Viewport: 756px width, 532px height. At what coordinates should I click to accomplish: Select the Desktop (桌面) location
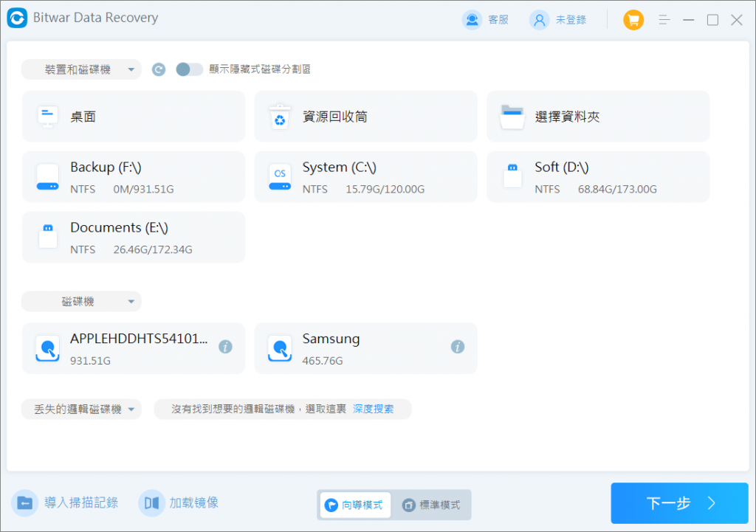(x=134, y=117)
